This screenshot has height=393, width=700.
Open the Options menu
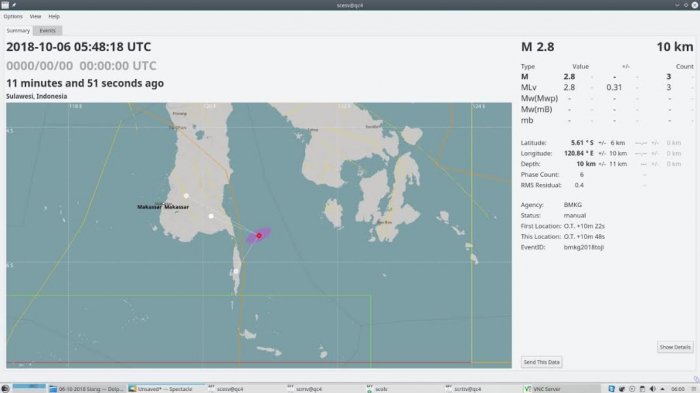13,17
